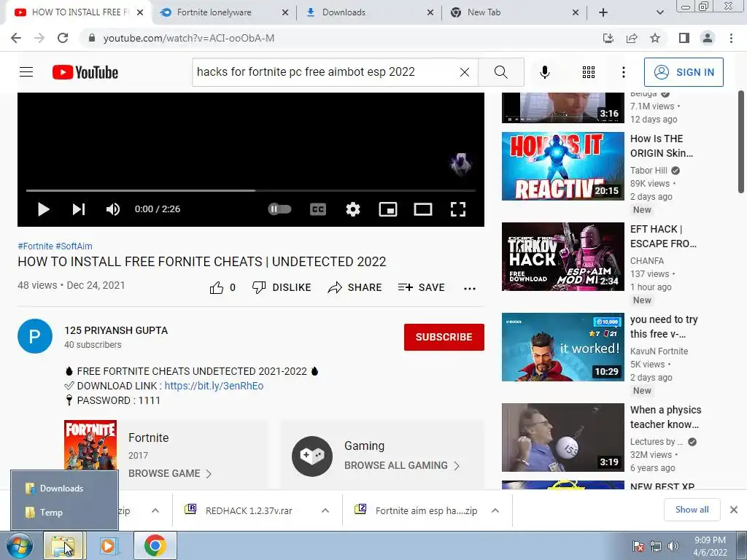Click the #Fortnite hashtag
Screen dimensions: 747x560
coord(35,246)
